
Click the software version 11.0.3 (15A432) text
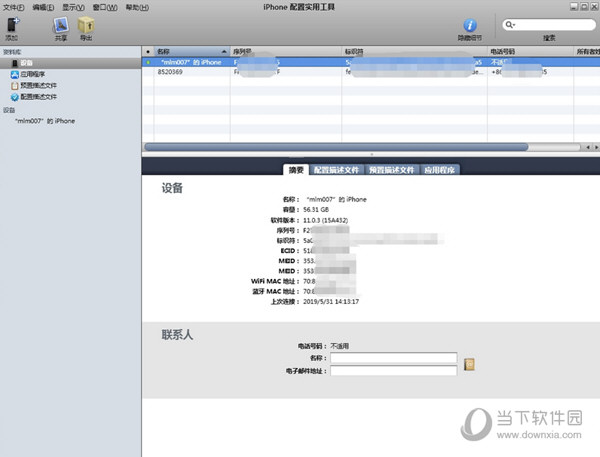325,220
